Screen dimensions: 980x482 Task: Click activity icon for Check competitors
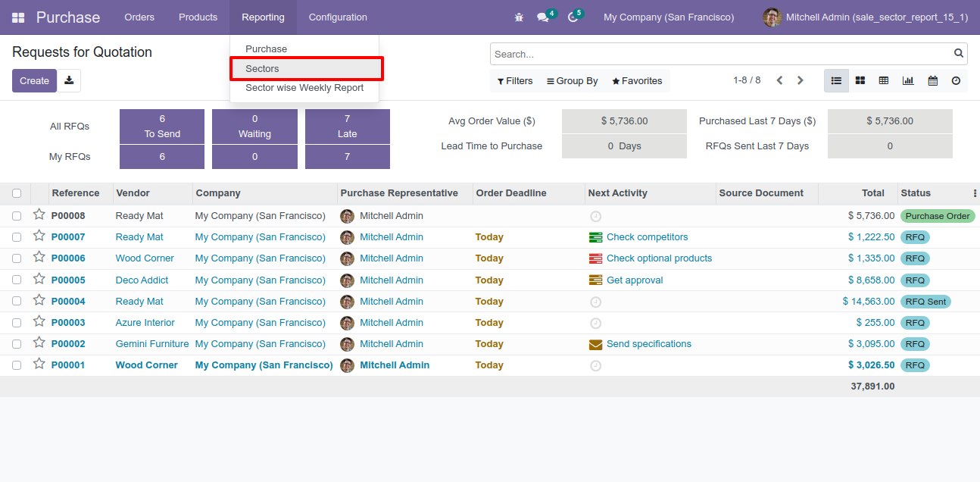[x=596, y=237]
